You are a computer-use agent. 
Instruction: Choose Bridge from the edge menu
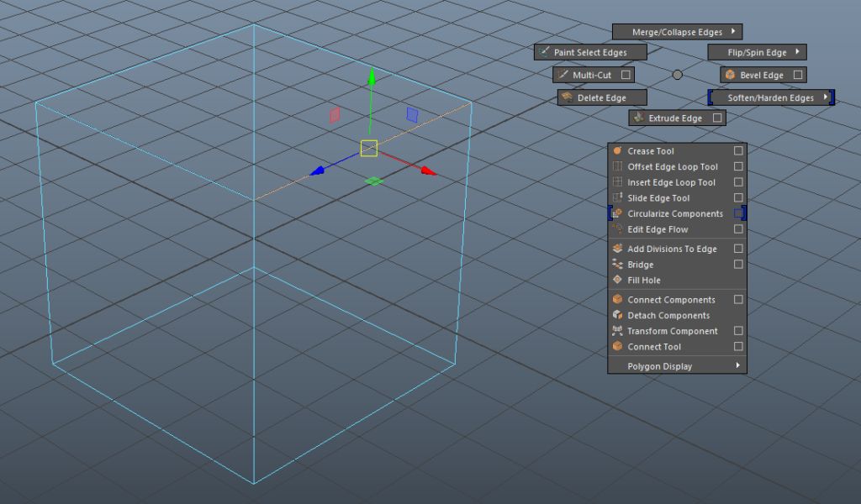click(x=677, y=265)
